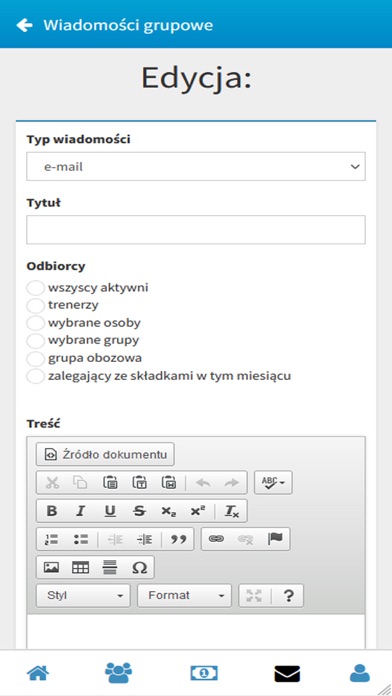This screenshot has height=696, width=392.
Task: Insert a block quote
Action: pyautogui.click(x=178, y=539)
